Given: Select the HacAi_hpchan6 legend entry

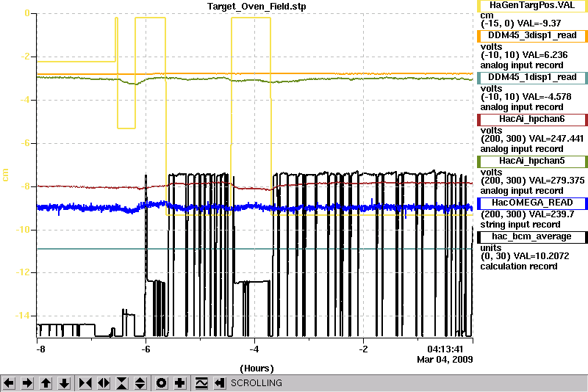Looking at the screenshot, I should pyautogui.click(x=532, y=120).
